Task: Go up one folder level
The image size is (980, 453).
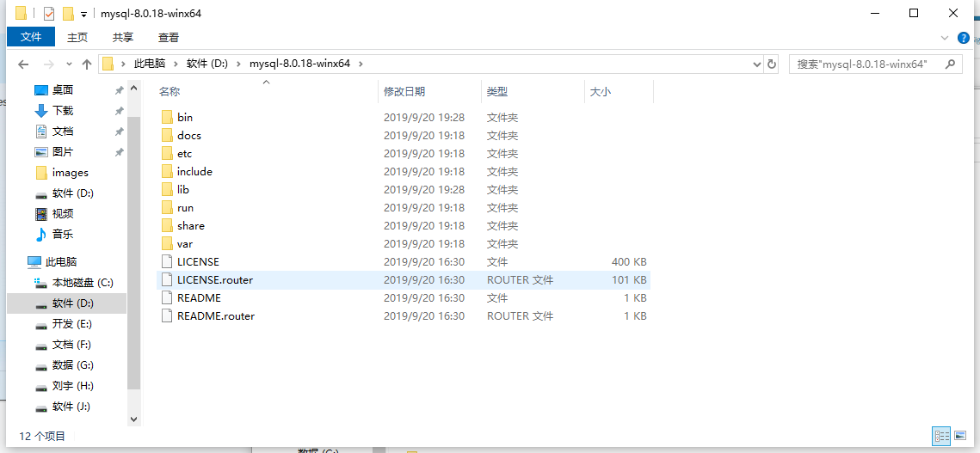Action: click(87, 64)
